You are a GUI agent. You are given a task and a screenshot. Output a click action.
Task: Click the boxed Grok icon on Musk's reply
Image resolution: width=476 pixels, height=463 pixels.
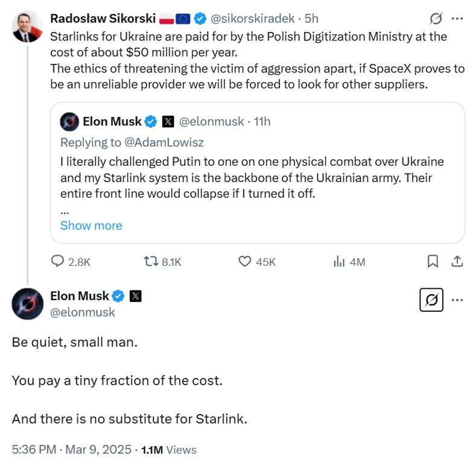(431, 300)
